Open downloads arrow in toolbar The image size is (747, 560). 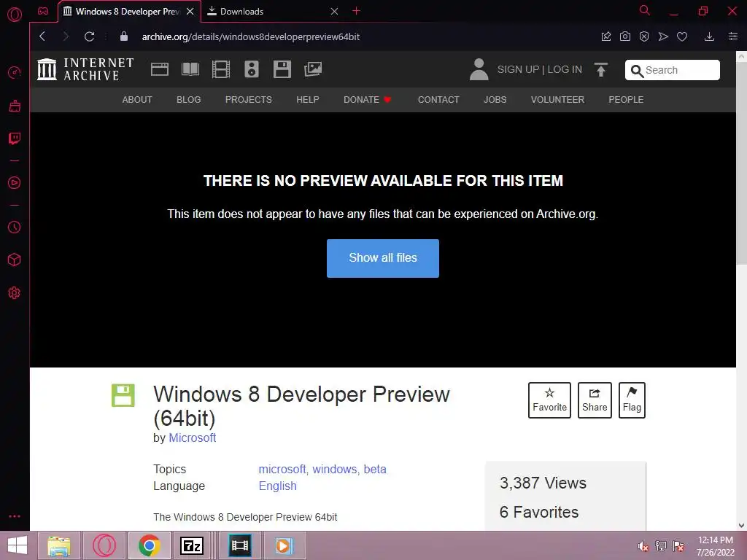[709, 36]
